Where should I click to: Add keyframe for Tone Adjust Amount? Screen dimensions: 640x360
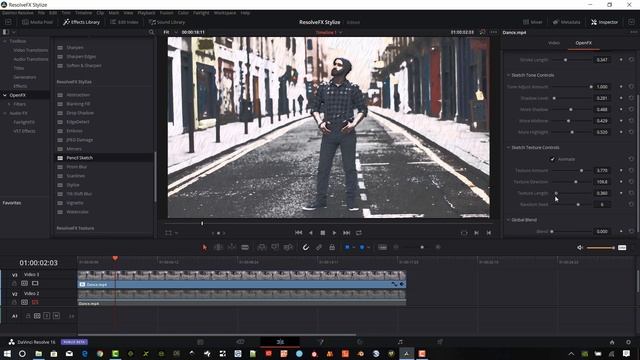621,87
